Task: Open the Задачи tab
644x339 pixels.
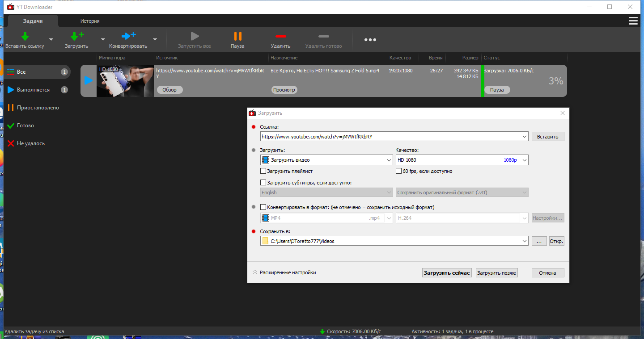Action: [x=33, y=21]
